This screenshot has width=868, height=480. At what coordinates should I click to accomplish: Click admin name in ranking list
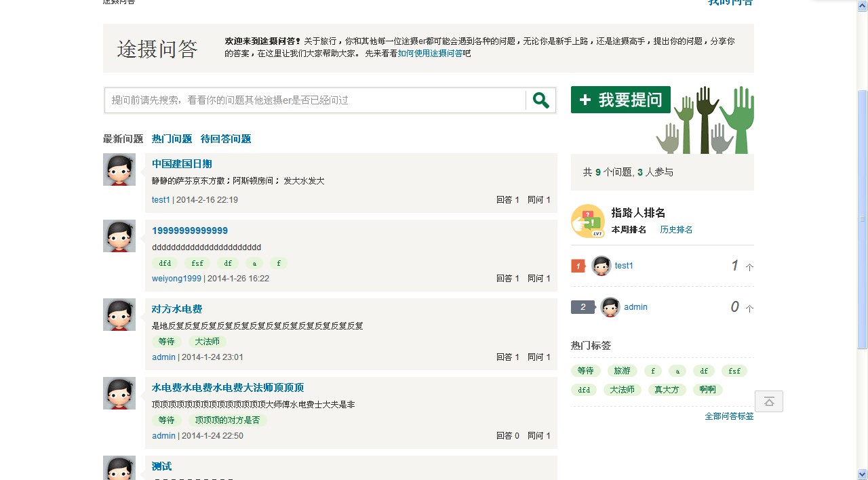click(x=636, y=307)
